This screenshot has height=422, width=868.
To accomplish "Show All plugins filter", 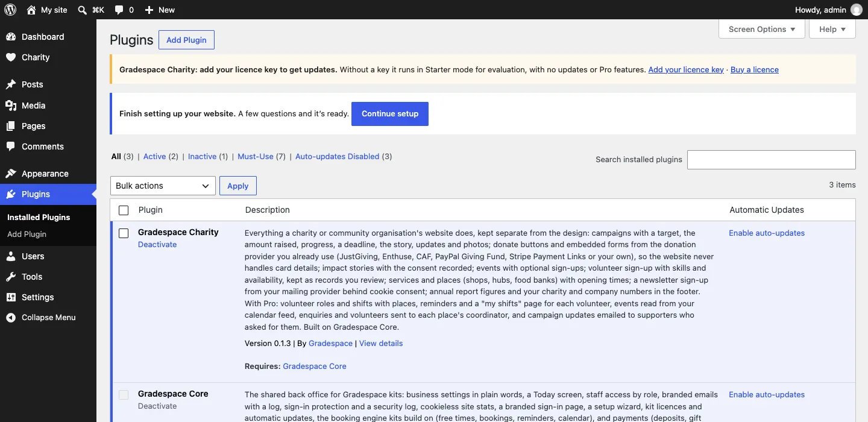I will [x=116, y=156].
